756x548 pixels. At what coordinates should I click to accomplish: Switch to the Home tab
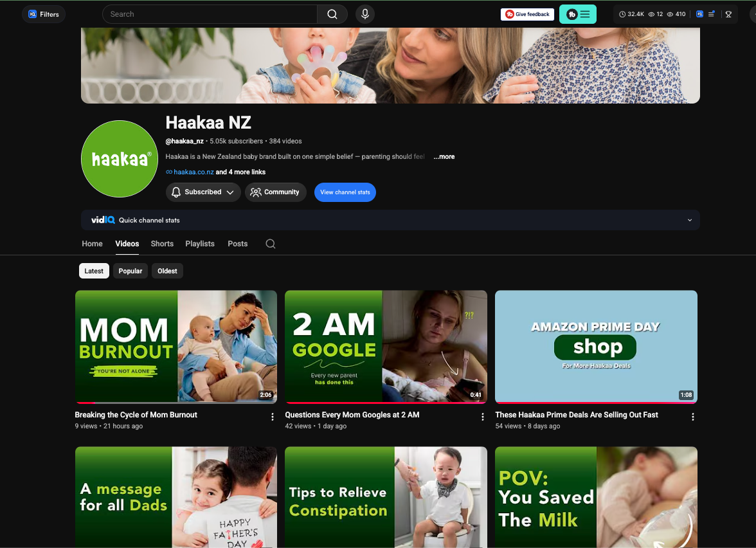click(92, 244)
